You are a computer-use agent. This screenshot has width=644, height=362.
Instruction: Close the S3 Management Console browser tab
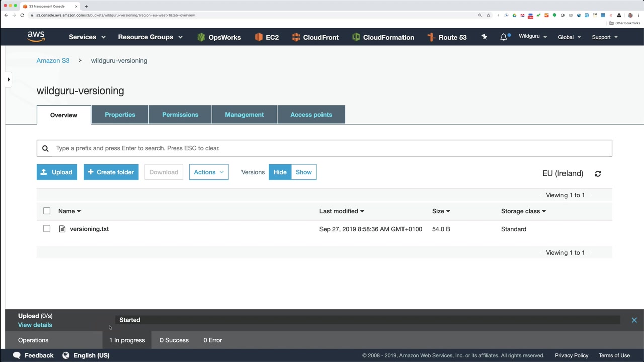click(76, 6)
